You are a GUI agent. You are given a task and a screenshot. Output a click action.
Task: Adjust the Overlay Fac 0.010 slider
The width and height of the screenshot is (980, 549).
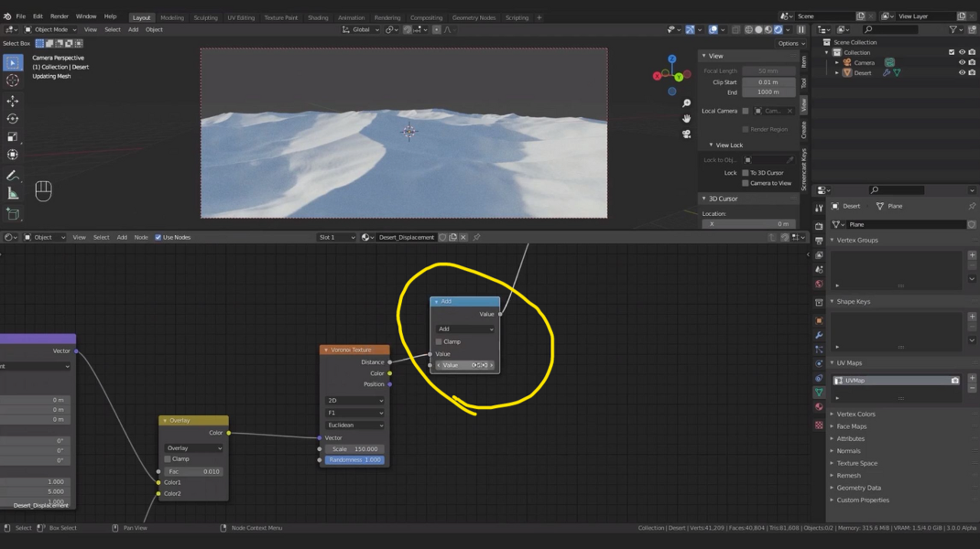pyautogui.click(x=194, y=472)
